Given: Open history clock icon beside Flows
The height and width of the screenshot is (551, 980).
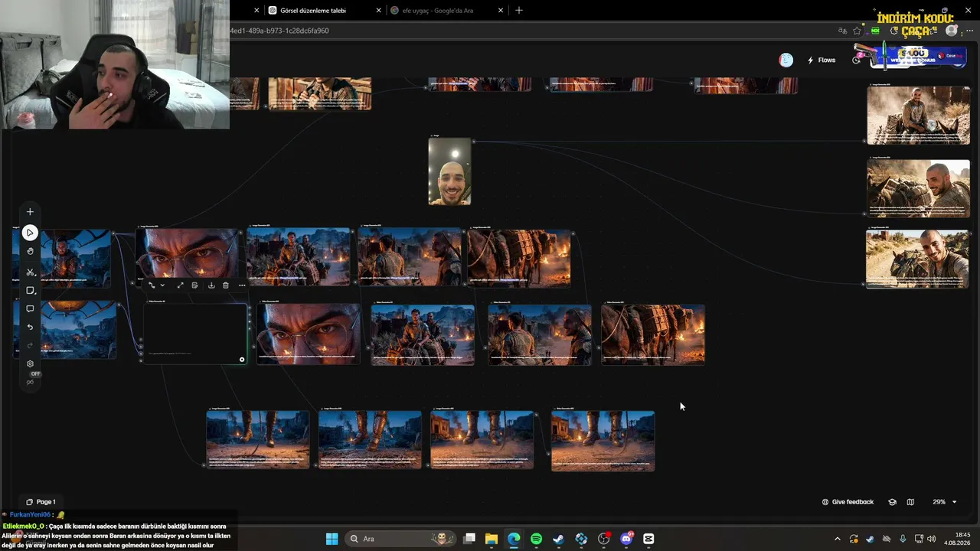Looking at the screenshot, I should 856,60.
